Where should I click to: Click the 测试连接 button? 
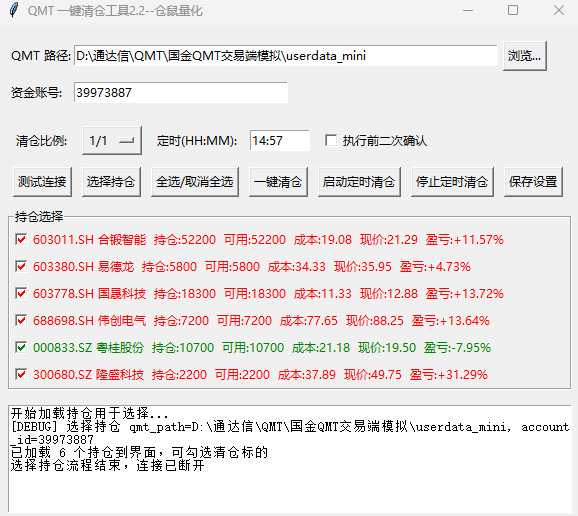[x=42, y=182]
